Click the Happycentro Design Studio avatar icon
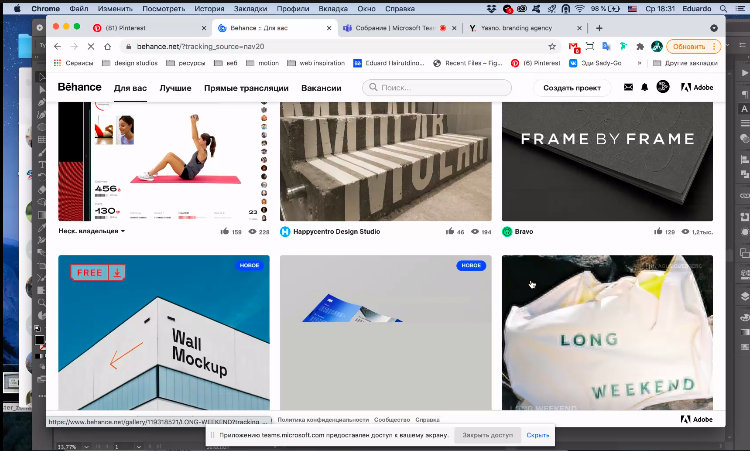 tap(285, 231)
